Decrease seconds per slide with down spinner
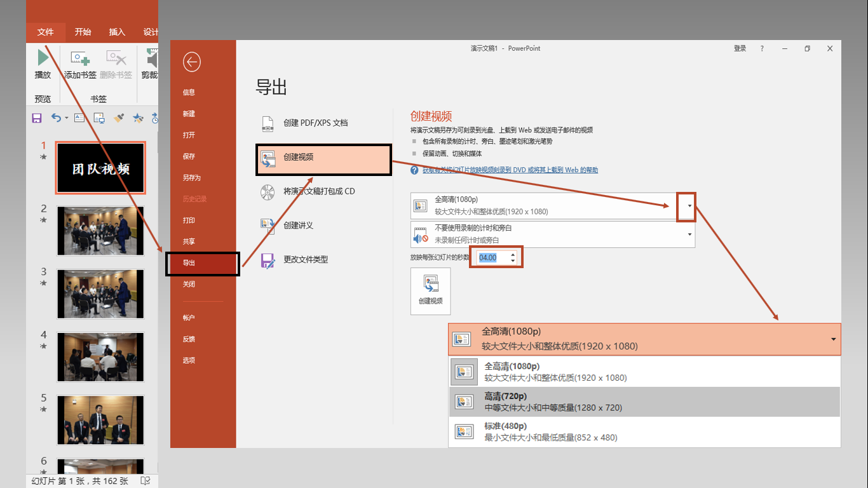The height and width of the screenshot is (488, 868). 513,261
